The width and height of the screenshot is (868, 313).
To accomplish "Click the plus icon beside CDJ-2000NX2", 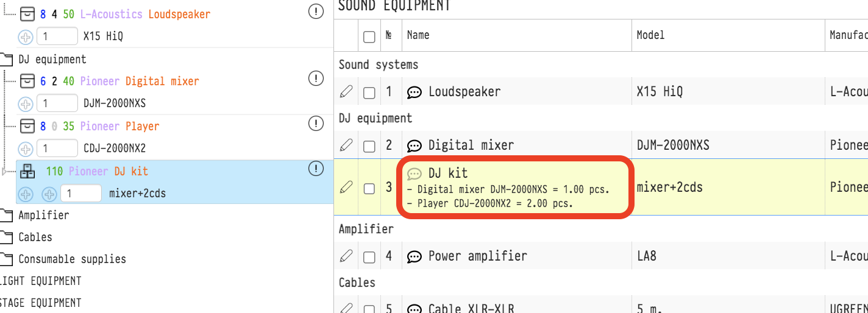I will 26,149.
